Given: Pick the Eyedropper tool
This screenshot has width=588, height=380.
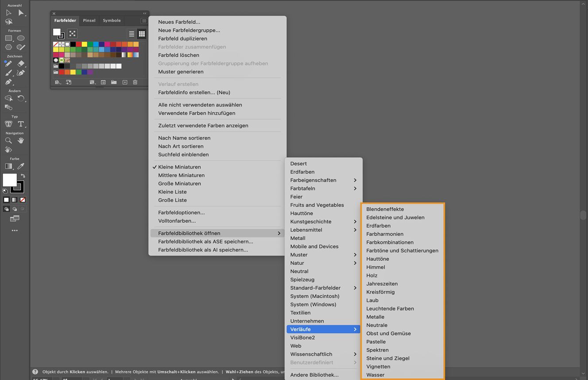Looking at the screenshot, I should pyautogui.click(x=21, y=166).
